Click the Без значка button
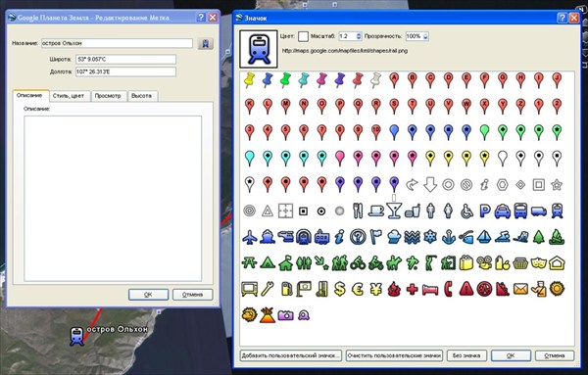588x375 pixels. point(466,355)
